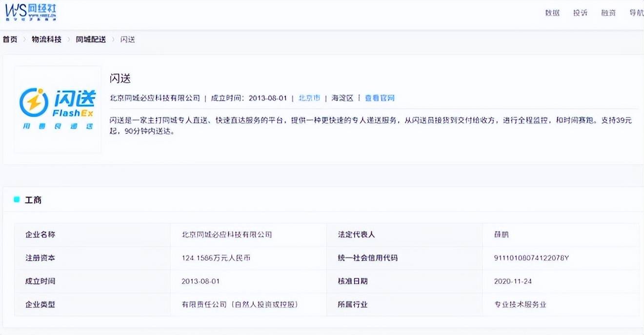Go to 首页 breadcrumb

(x=10, y=40)
